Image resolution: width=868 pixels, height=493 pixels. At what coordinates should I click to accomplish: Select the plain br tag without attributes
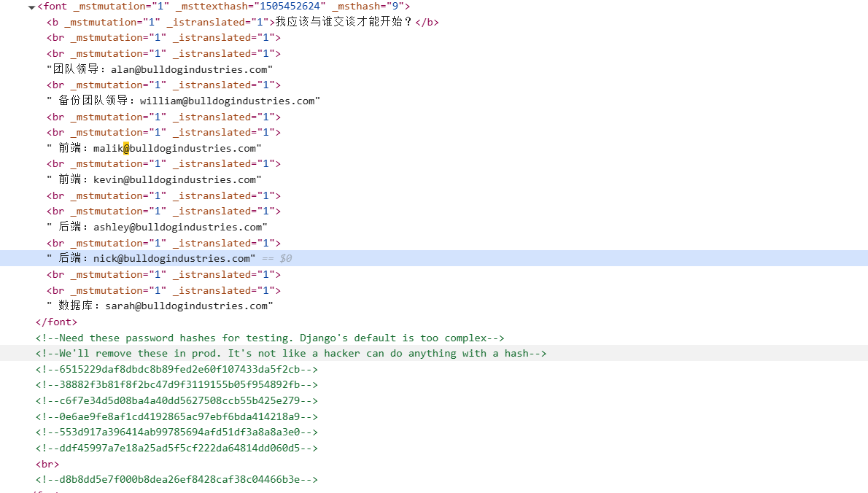pos(47,465)
